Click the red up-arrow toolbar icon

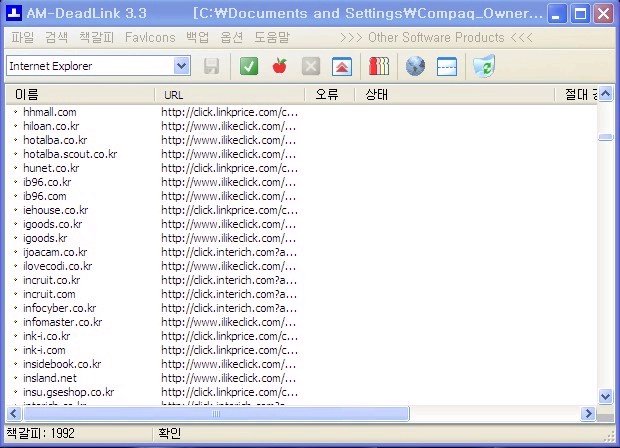click(x=342, y=66)
